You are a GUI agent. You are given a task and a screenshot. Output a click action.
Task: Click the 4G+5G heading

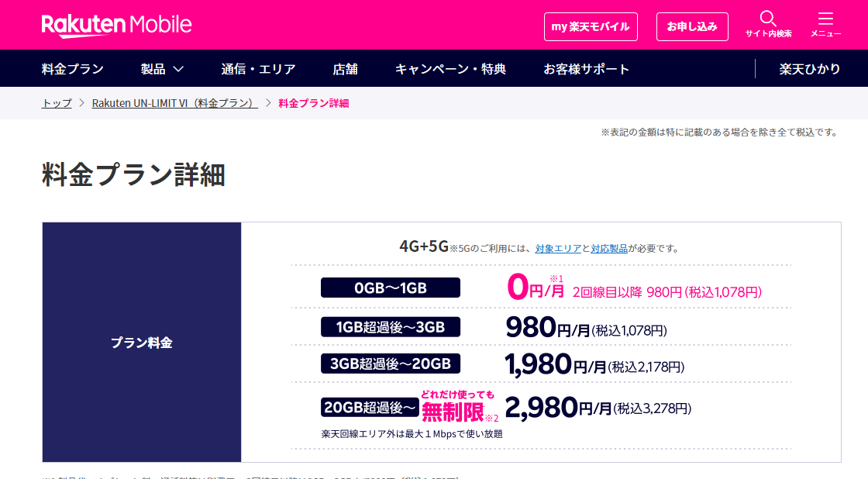click(x=423, y=246)
